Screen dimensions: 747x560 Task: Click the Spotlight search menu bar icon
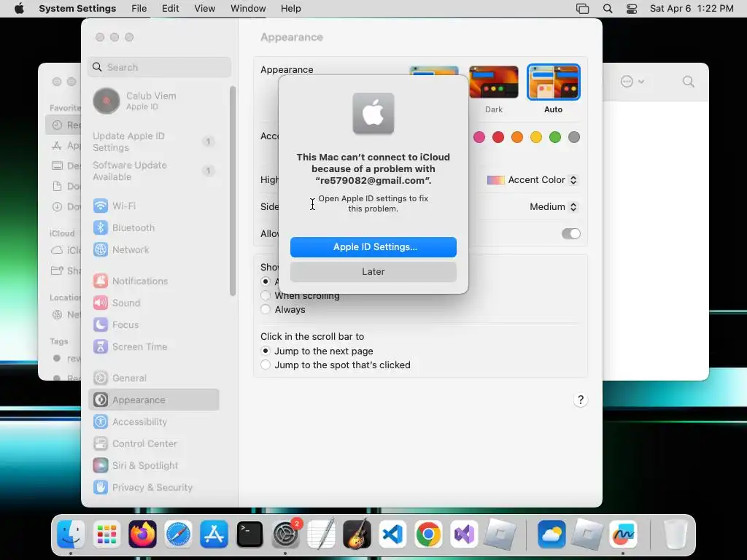[608, 9]
